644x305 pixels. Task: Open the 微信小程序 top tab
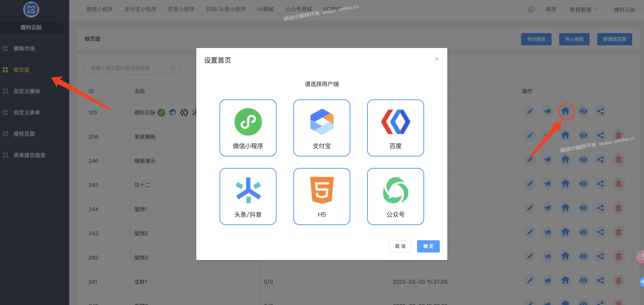tap(99, 9)
